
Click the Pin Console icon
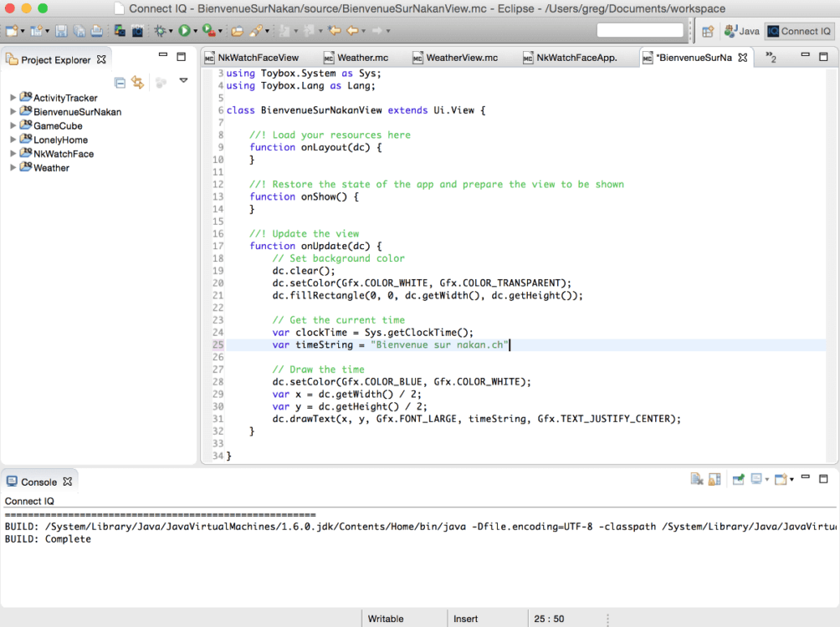739,479
